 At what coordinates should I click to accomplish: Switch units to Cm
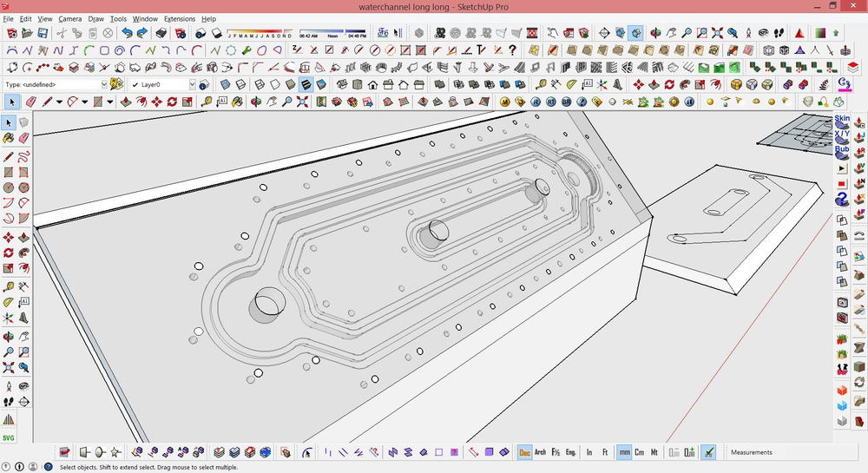639,452
